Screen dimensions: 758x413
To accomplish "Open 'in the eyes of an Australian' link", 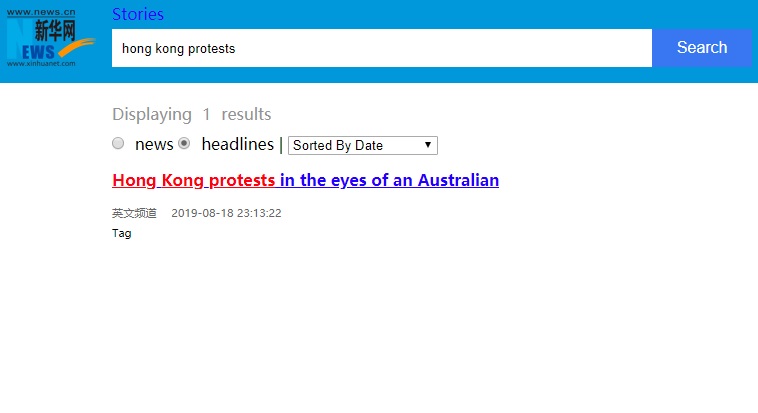I will [389, 180].
